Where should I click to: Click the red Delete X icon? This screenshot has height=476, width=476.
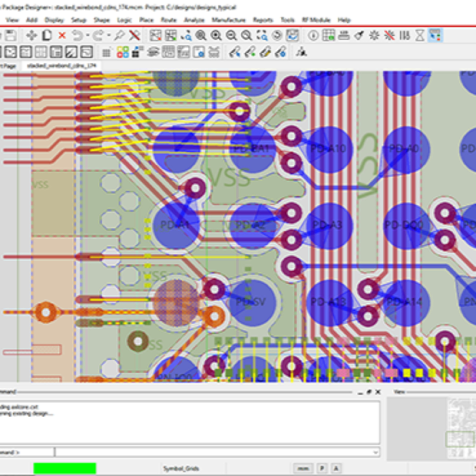[62, 36]
